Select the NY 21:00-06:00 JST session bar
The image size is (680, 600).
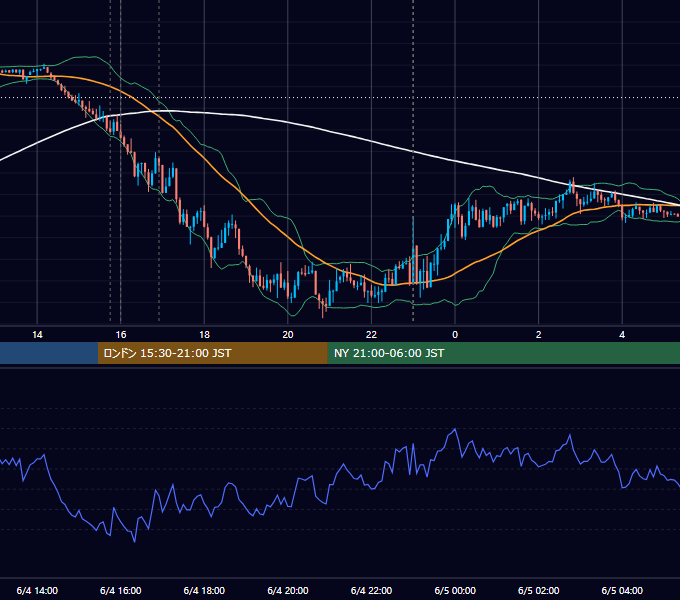click(503, 353)
